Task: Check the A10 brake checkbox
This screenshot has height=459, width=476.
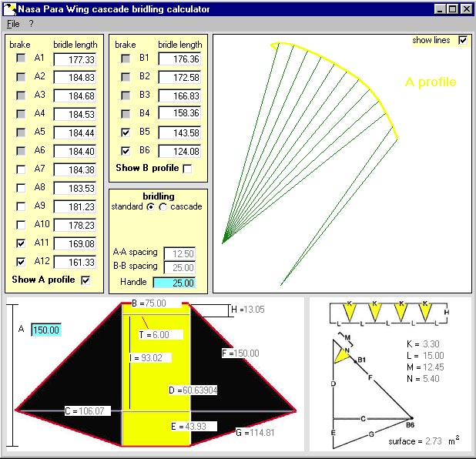Action: tap(21, 225)
